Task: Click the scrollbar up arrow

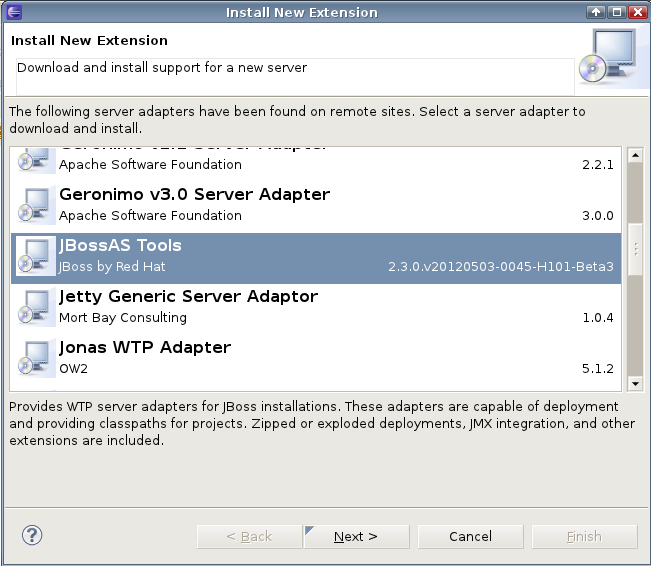Action: click(x=634, y=154)
